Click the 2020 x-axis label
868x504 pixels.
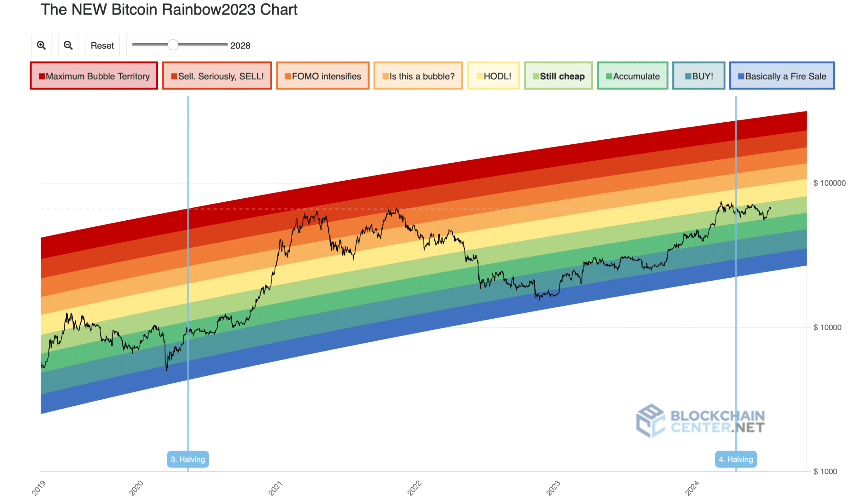pyautogui.click(x=136, y=488)
